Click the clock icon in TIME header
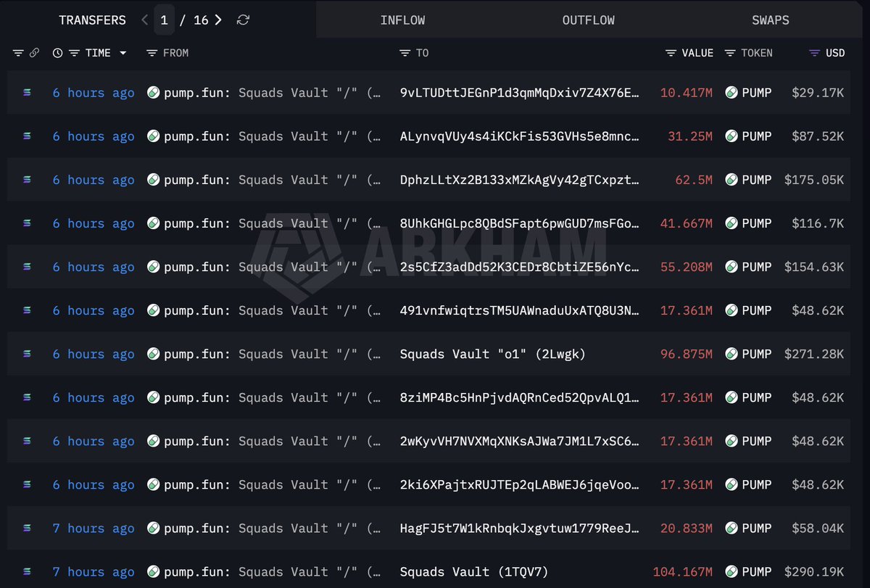This screenshot has width=870, height=588. [x=57, y=53]
